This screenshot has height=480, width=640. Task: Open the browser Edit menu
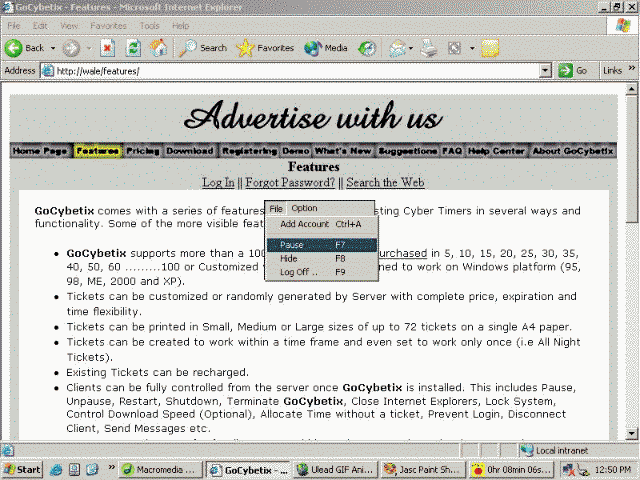pyautogui.click(x=40, y=26)
